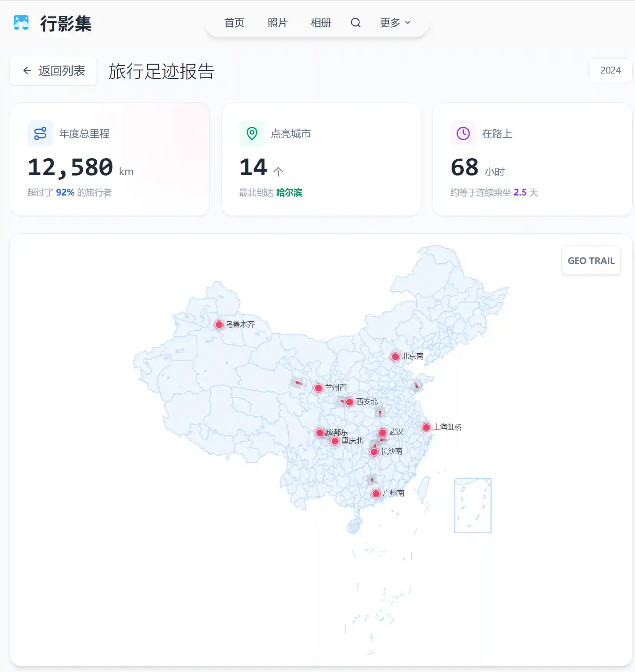This screenshot has height=672, width=635.
Task: Open the 照片 navigation item
Action: click(x=277, y=23)
